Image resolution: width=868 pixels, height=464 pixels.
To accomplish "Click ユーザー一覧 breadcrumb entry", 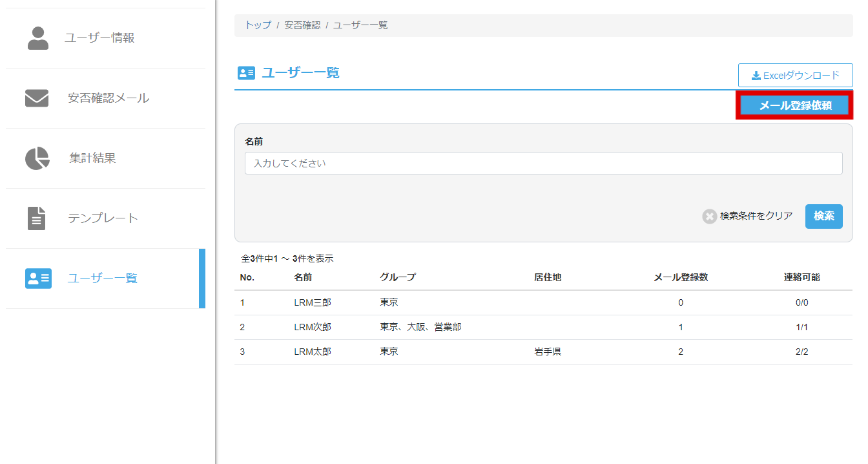I will pos(360,25).
